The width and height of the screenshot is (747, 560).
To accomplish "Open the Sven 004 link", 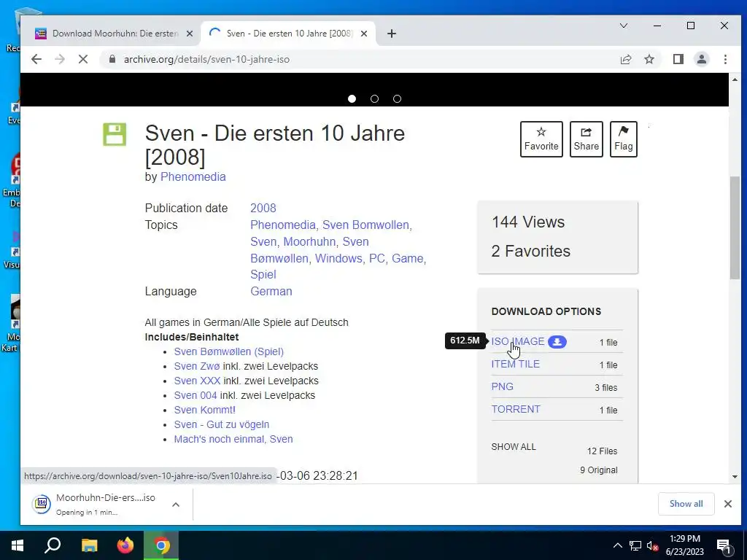I will tap(196, 395).
